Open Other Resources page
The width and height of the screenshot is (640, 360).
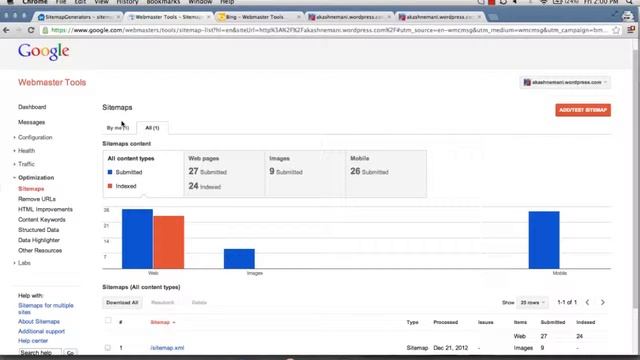[x=40, y=250]
